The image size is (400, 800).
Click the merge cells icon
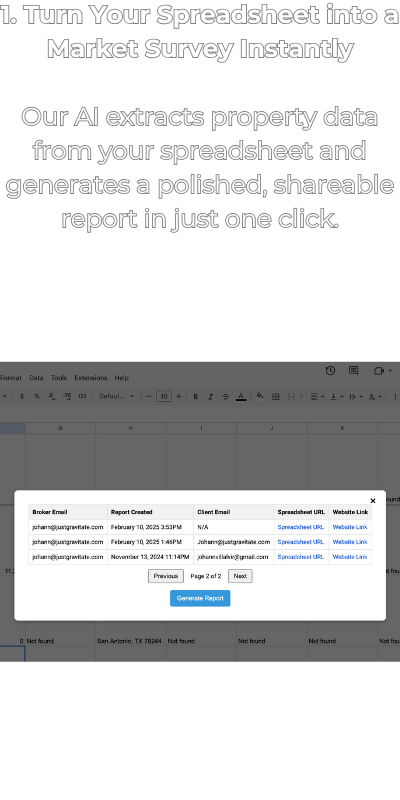coord(291,396)
